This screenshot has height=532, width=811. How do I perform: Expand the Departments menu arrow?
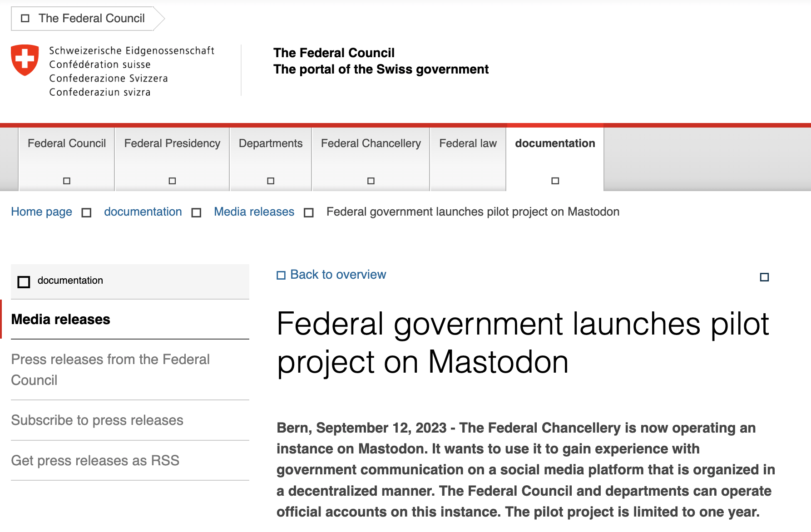point(271,181)
